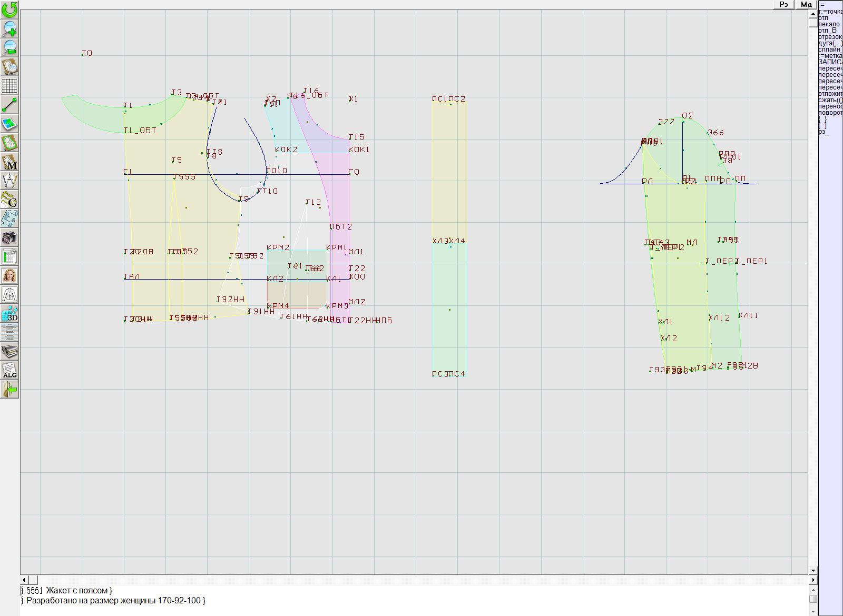Viewport: 843px width, 616px height.
Task: Toggle the grid icon in the toolbar
Action: (9, 86)
